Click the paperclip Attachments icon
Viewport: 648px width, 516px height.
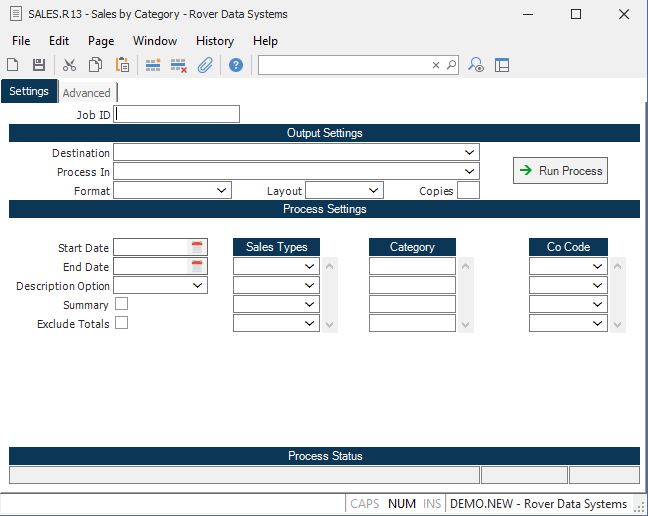pyautogui.click(x=205, y=65)
